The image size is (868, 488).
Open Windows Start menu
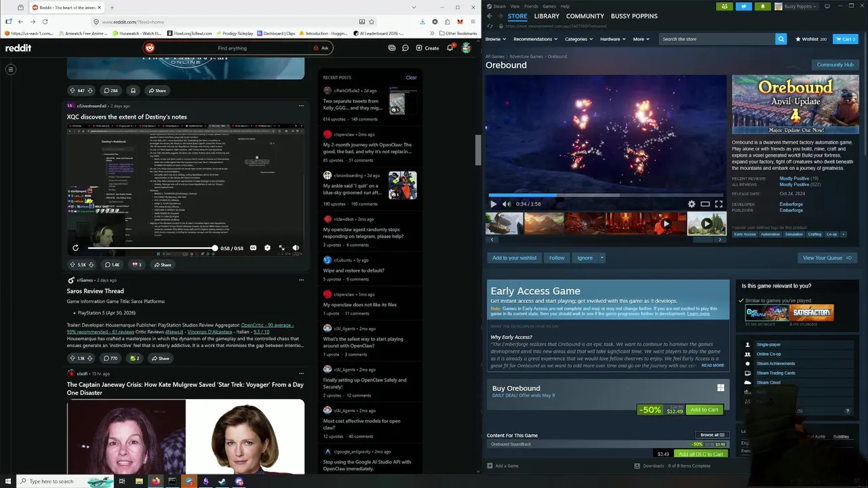7,481
